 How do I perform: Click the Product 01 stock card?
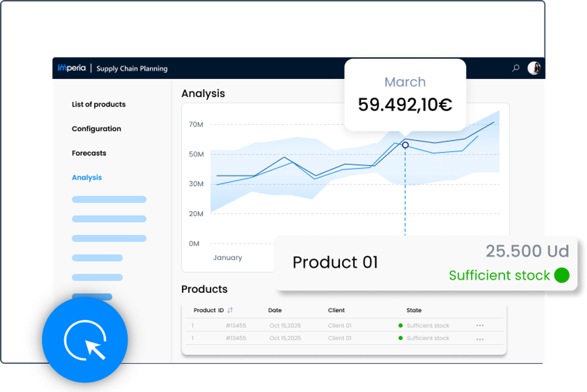tap(425, 263)
